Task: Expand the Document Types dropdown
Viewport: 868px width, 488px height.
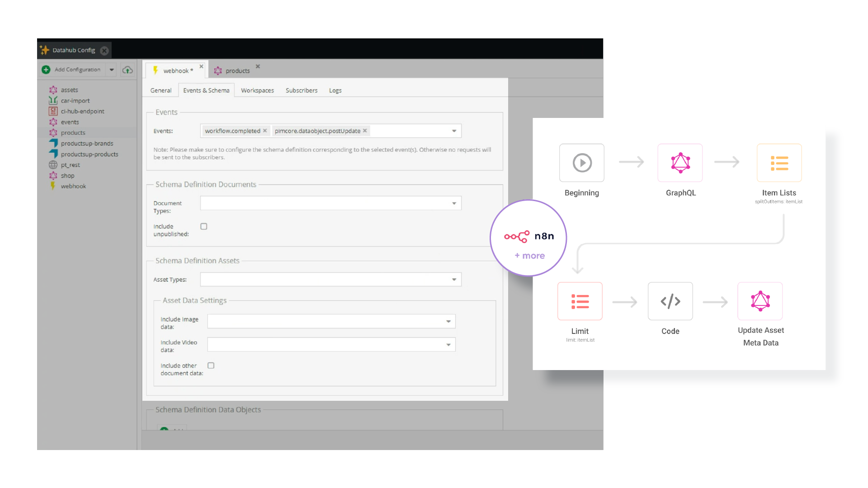Action: pyautogui.click(x=454, y=203)
